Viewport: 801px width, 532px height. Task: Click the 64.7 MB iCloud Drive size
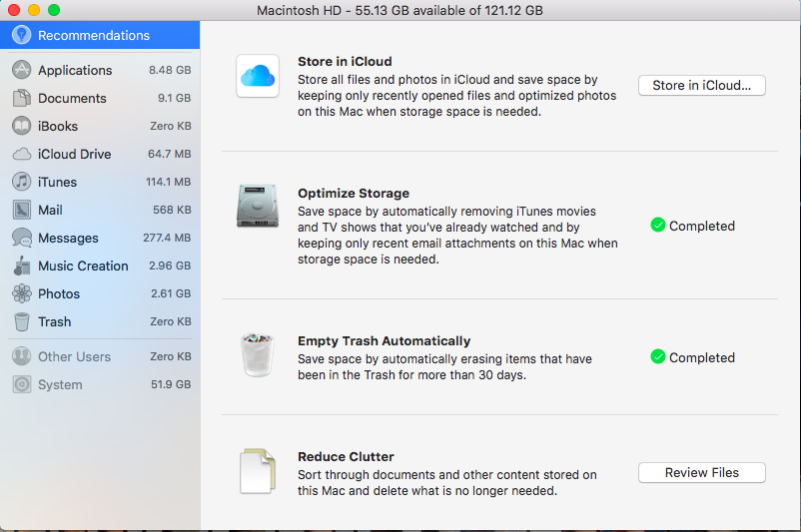click(x=170, y=154)
